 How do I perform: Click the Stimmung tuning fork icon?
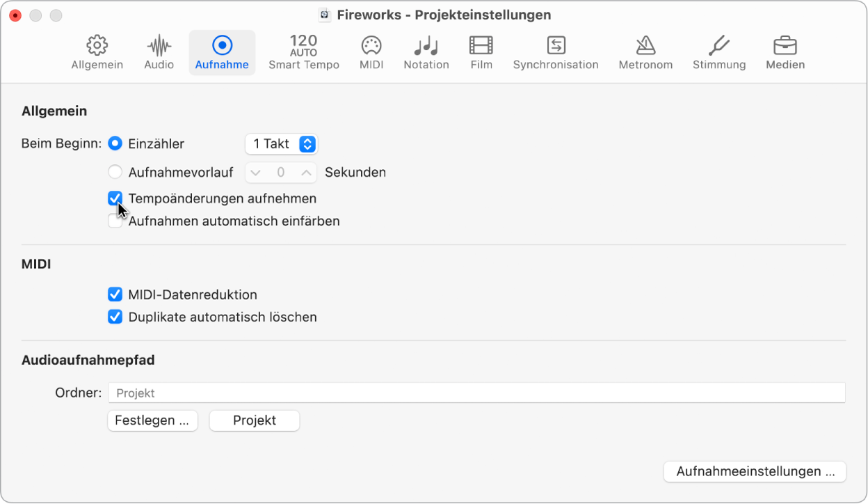[x=718, y=52]
